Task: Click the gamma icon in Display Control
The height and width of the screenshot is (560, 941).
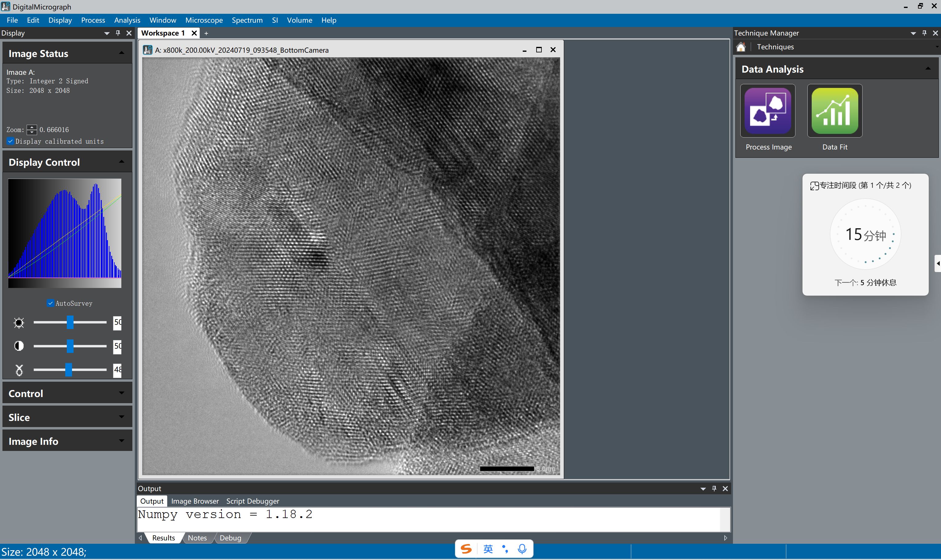Action: pyautogui.click(x=18, y=370)
